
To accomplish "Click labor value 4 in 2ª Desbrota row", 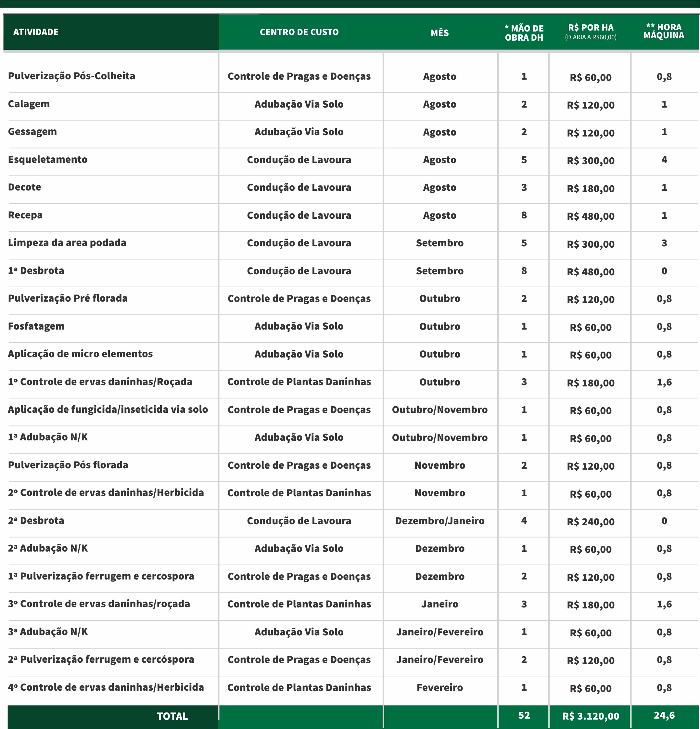I will click(524, 521).
